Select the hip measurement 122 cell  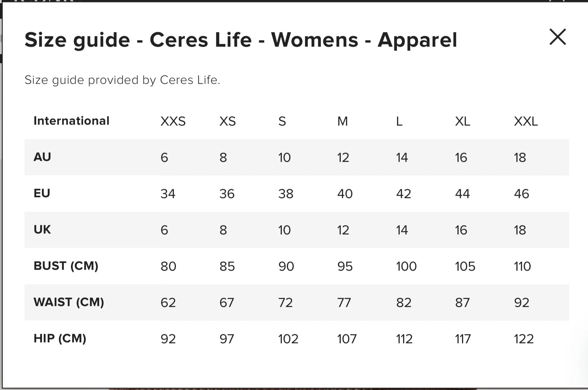point(524,339)
